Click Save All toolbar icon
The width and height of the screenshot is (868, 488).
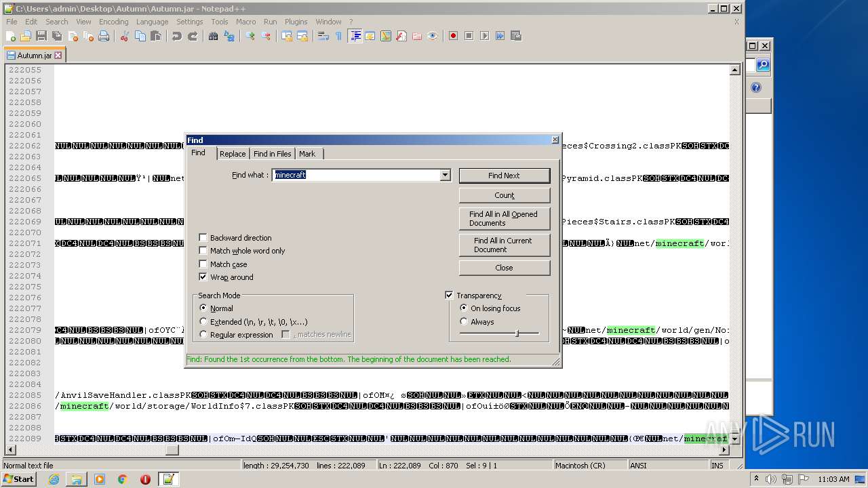(x=57, y=36)
